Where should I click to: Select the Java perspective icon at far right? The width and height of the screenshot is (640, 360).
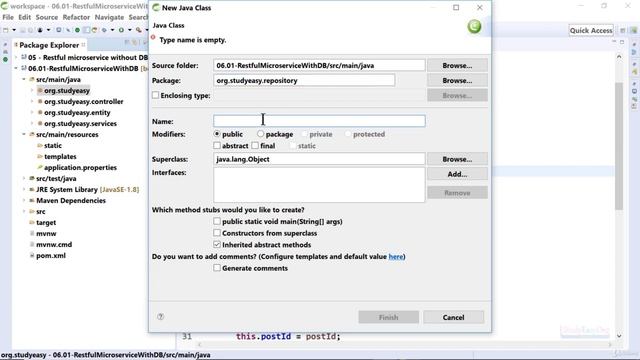coord(633,31)
